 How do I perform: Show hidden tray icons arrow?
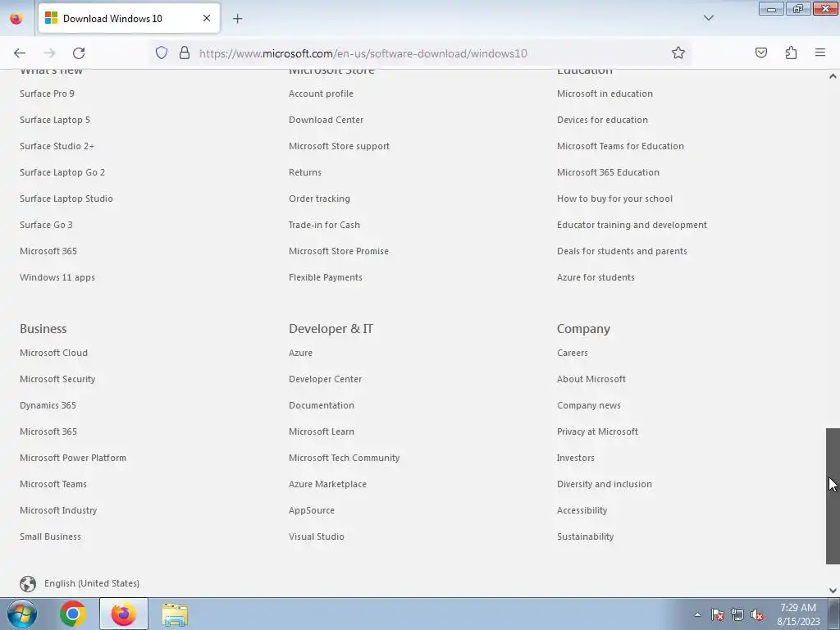(697, 614)
